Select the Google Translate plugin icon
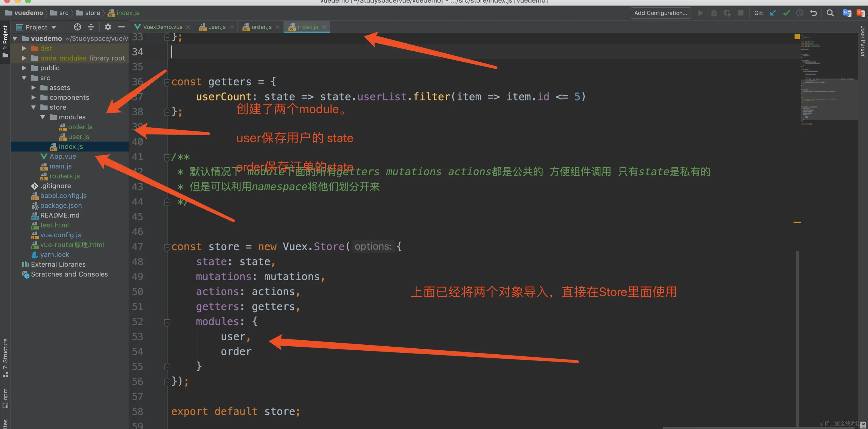 (x=847, y=13)
